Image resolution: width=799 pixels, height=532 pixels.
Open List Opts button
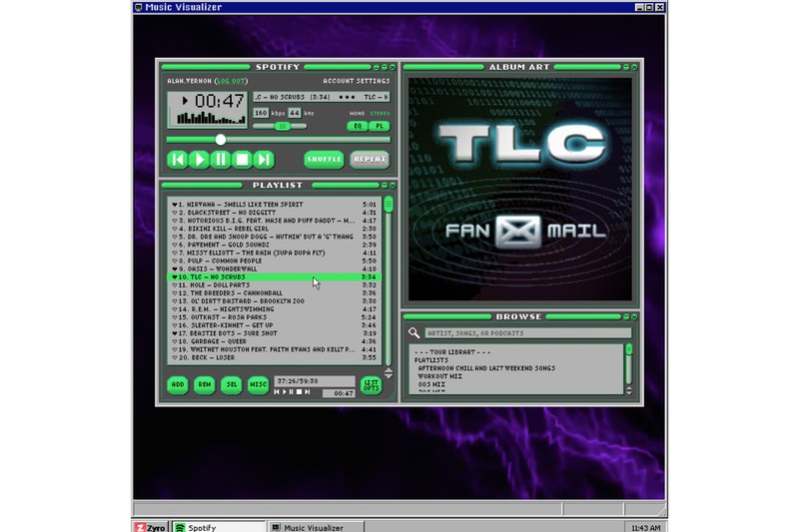[x=371, y=385]
